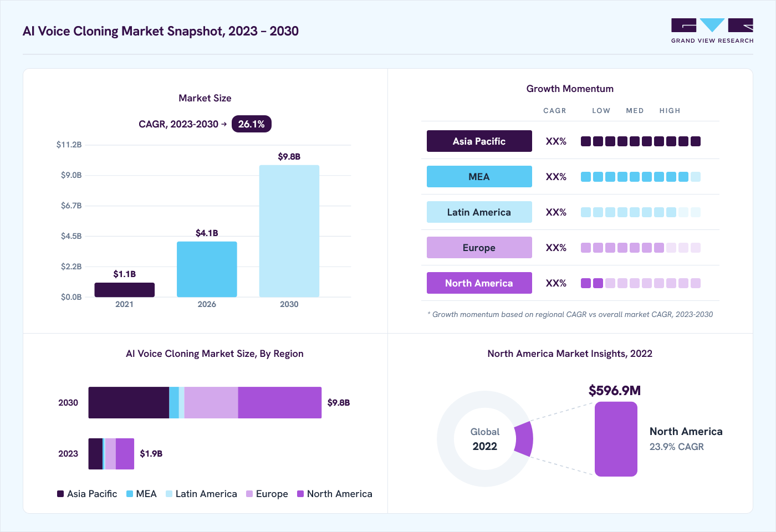
Task: Click the Europe region label
Action: (x=479, y=248)
